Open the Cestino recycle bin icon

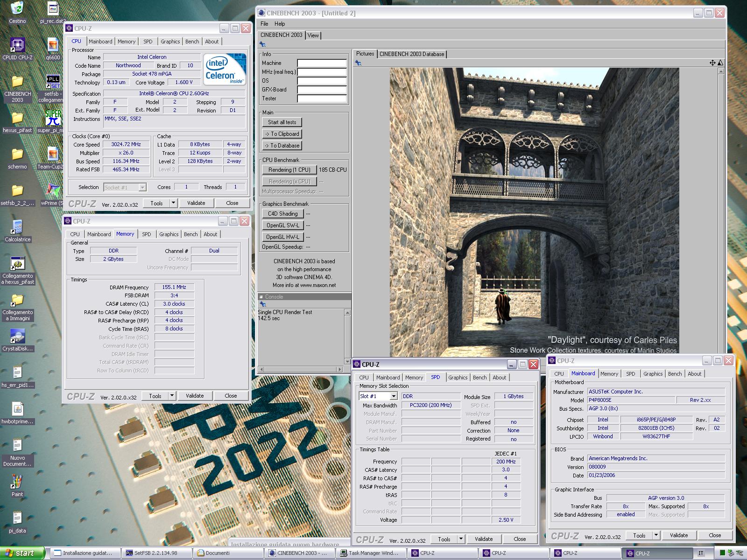pos(17,8)
